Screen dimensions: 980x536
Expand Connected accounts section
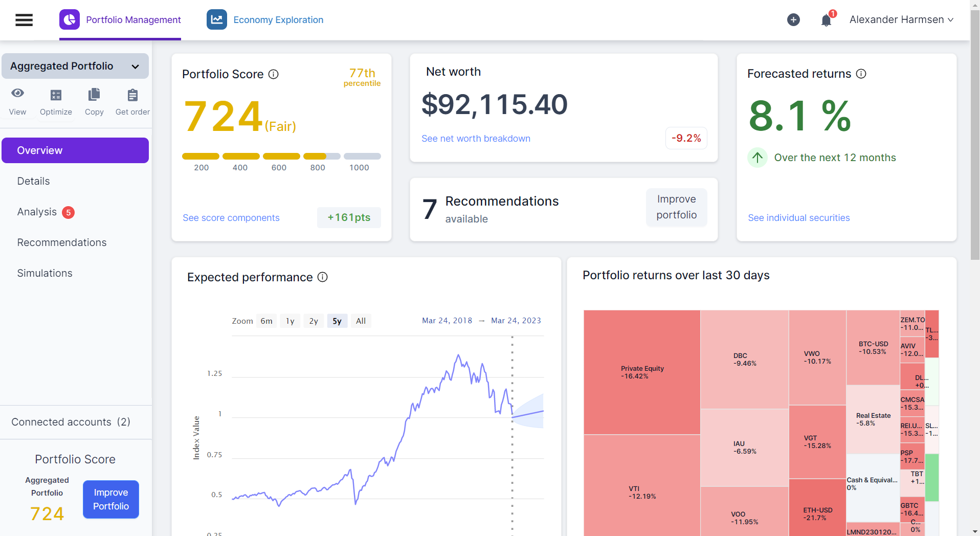pos(71,422)
